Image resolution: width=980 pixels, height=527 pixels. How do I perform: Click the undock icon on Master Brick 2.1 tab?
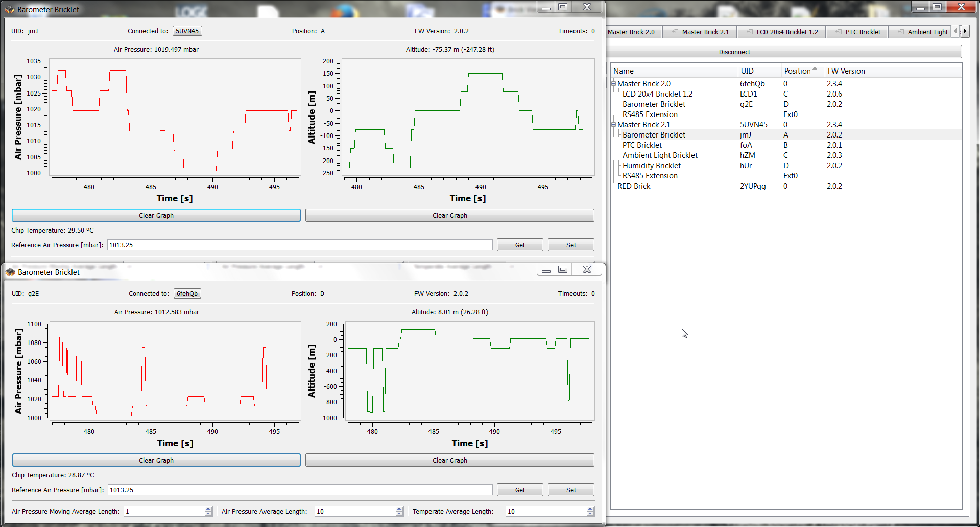click(x=675, y=32)
